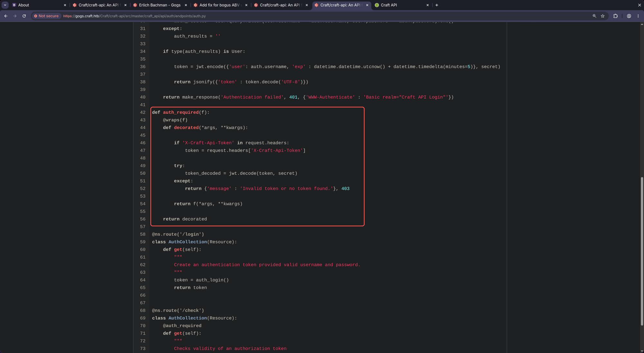Click the 401 status code value
The image size is (644, 353).
point(293,97)
